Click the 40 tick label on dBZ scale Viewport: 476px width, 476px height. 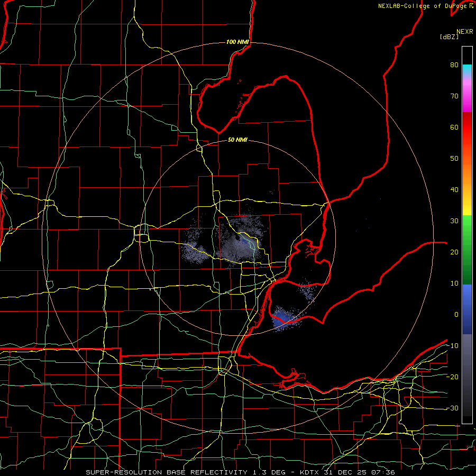pos(454,190)
